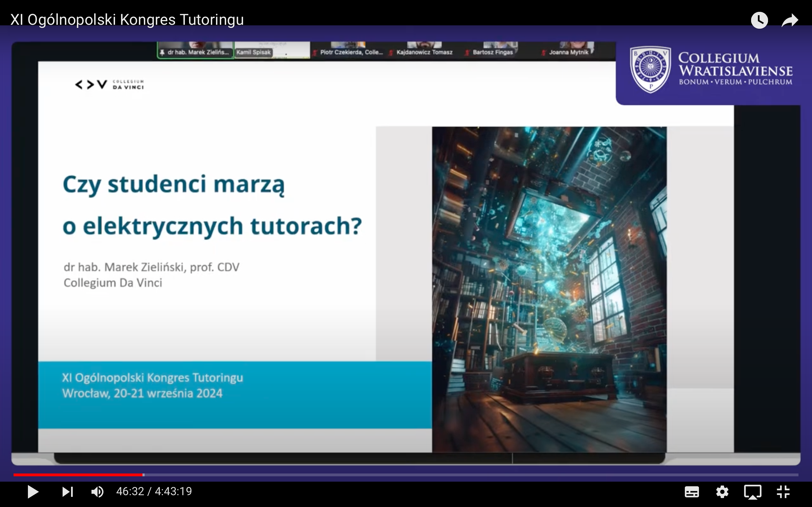Open the video settings gear
The image size is (812, 507).
722,492
